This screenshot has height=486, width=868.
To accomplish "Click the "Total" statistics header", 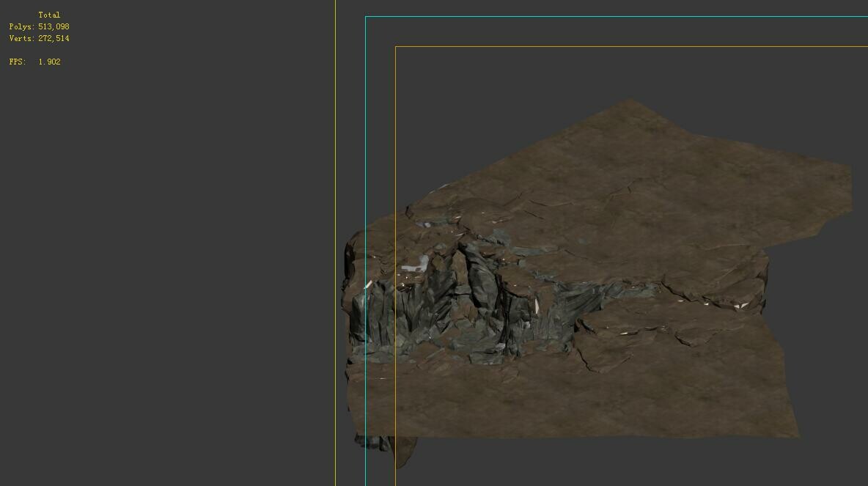I will (x=49, y=15).
